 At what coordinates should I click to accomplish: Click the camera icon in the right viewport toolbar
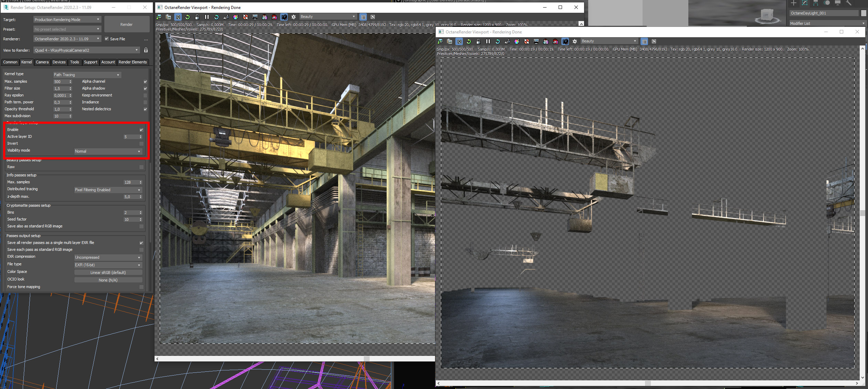point(565,41)
